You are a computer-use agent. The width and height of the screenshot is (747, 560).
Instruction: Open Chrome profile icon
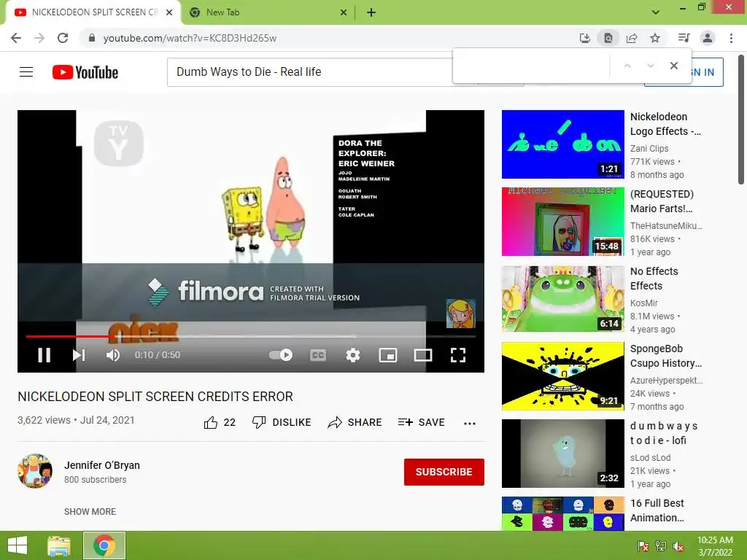(708, 38)
